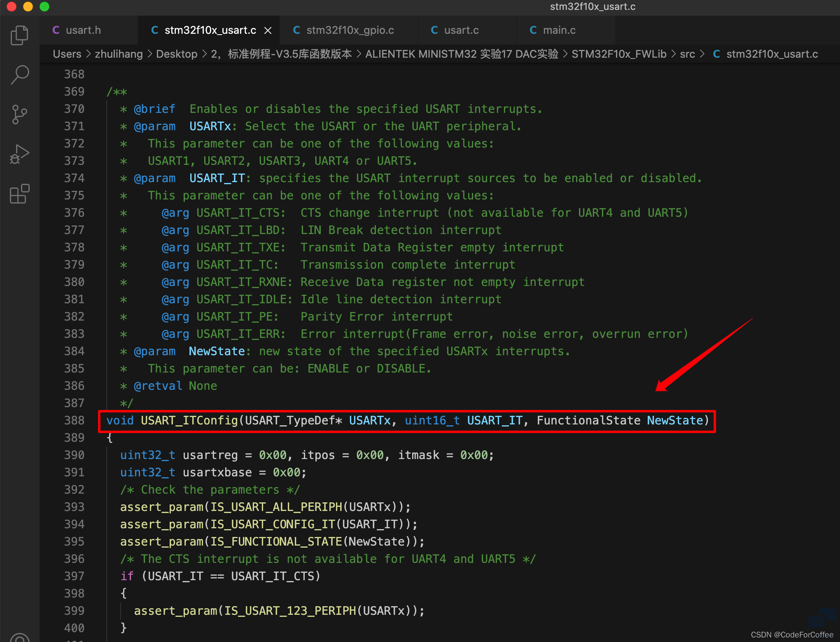Click the C file icon on usart.h tab
Image resolution: width=840 pixels, height=642 pixels.
point(56,30)
